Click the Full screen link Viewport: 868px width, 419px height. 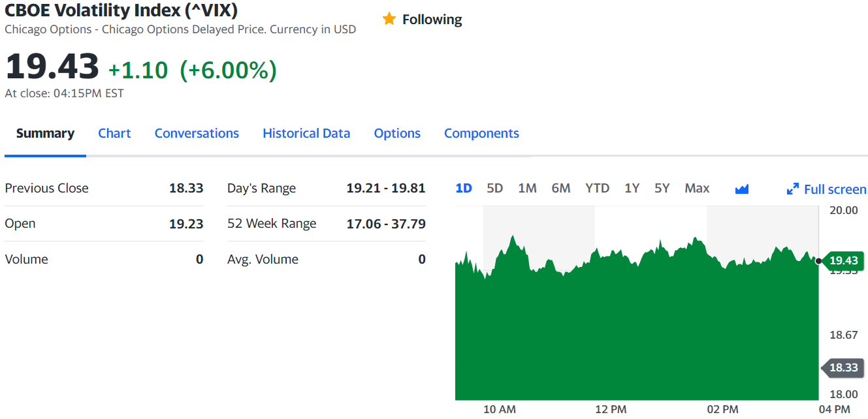click(x=835, y=189)
